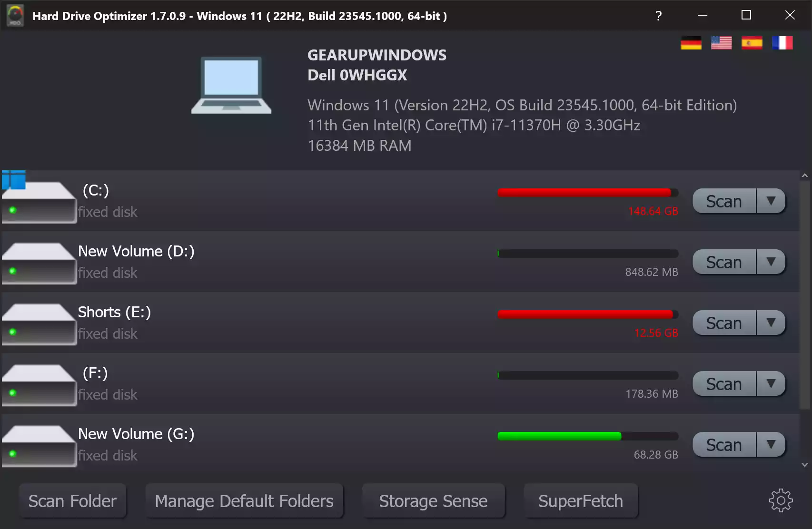Switch language using the German flag

pos(691,43)
